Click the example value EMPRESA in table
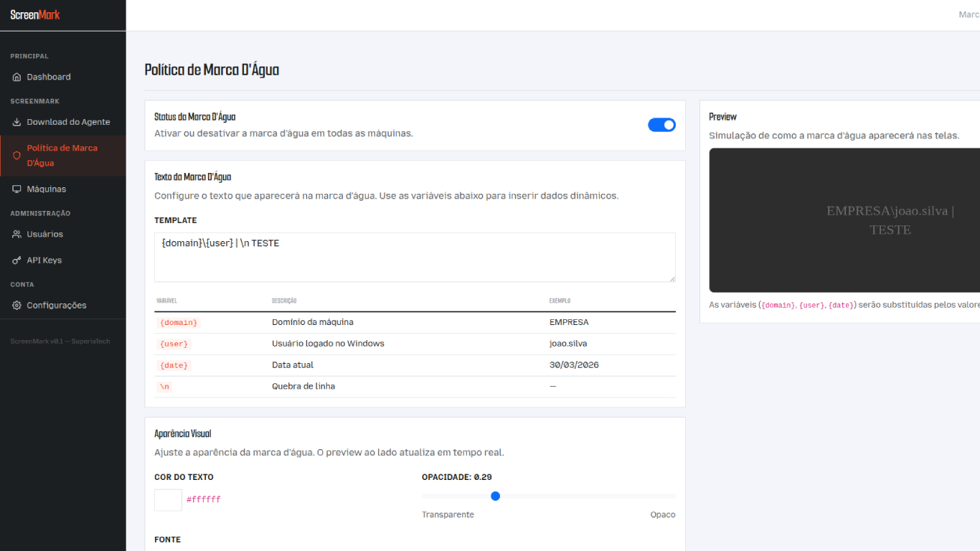 tap(569, 322)
